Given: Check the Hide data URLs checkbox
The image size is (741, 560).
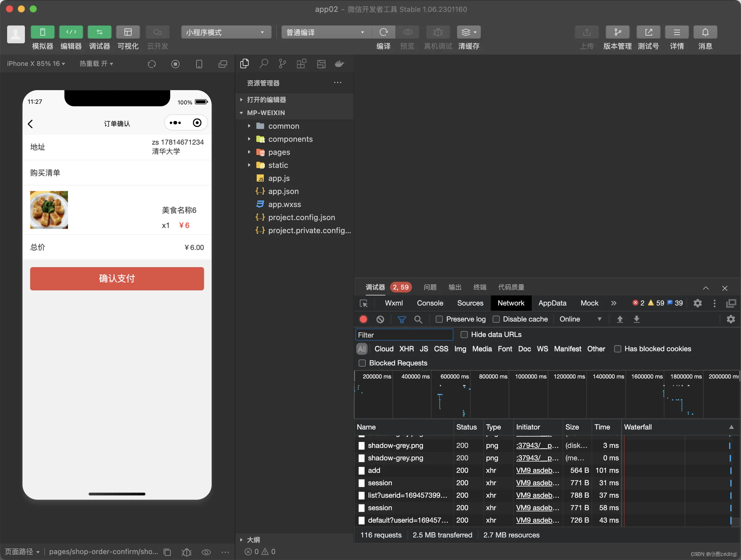Looking at the screenshot, I should point(464,335).
